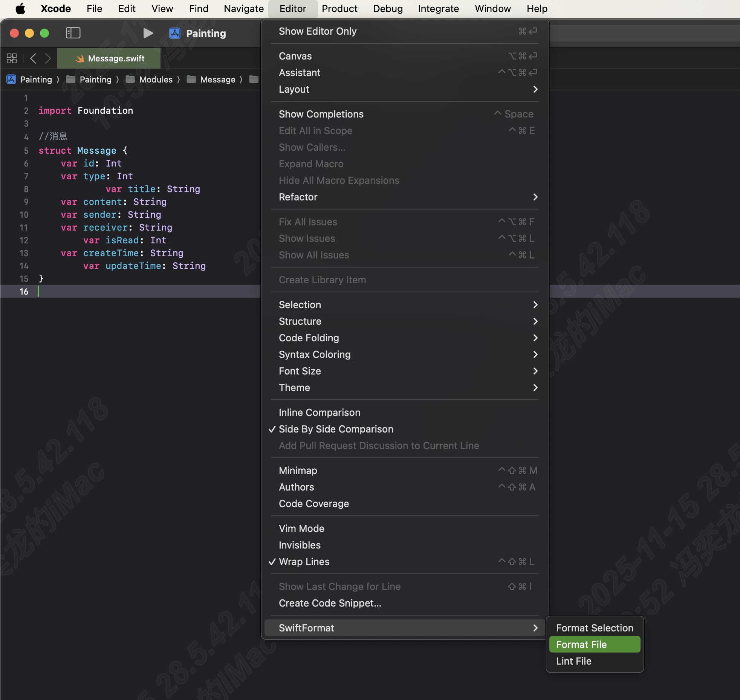Toggle Wrap Lines option
Viewport: 740px width, 700px height.
click(x=304, y=562)
